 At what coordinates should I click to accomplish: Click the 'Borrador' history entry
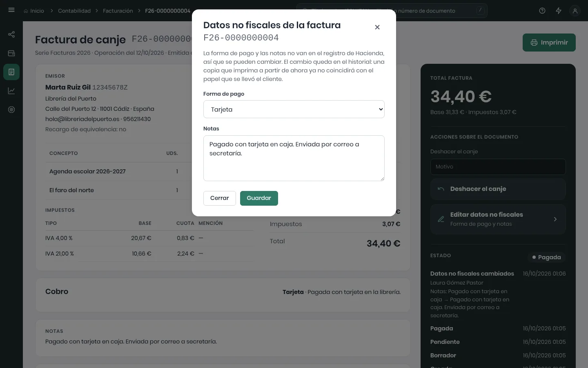pyautogui.click(x=498, y=355)
